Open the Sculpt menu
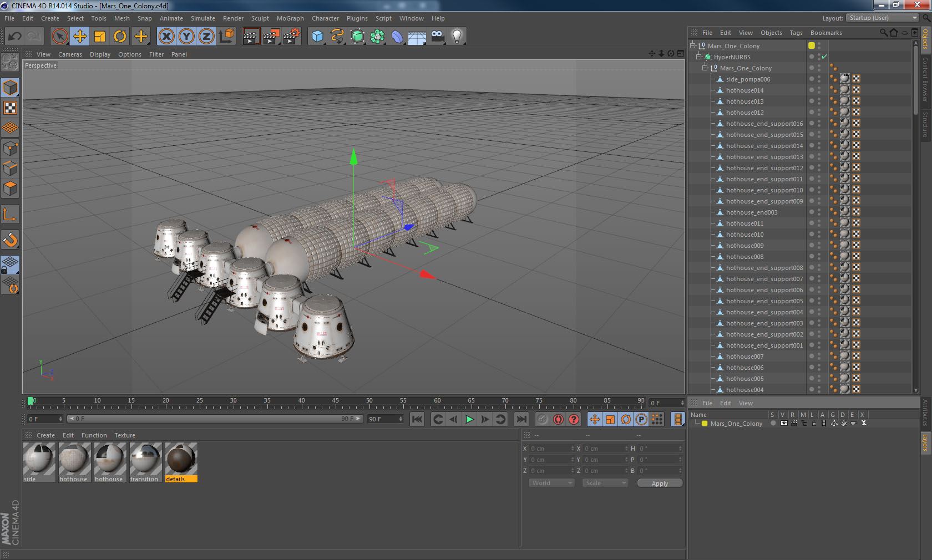Image resolution: width=932 pixels, height=560 pixels. pyautogui.click(x=260, y=18)
